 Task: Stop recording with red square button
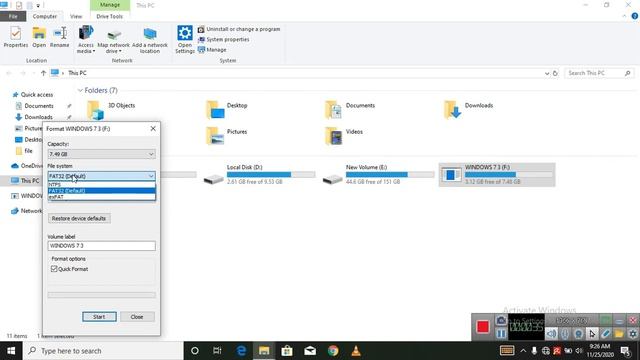(482, 327)
